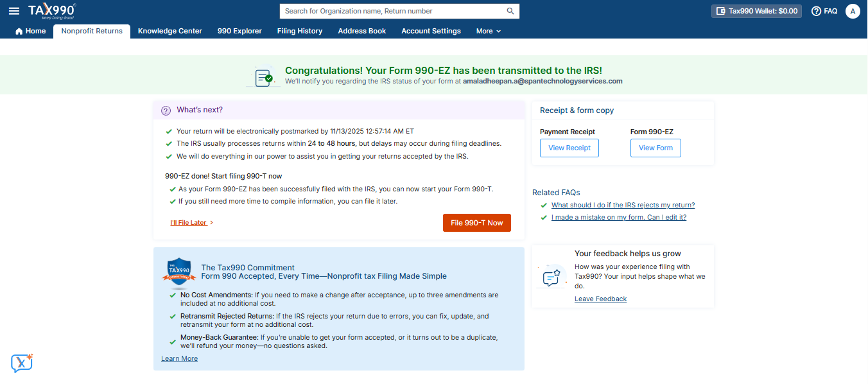Open the Address Book tab
Viewport: 868px width, 384px height.
click(x=362, y=31)
